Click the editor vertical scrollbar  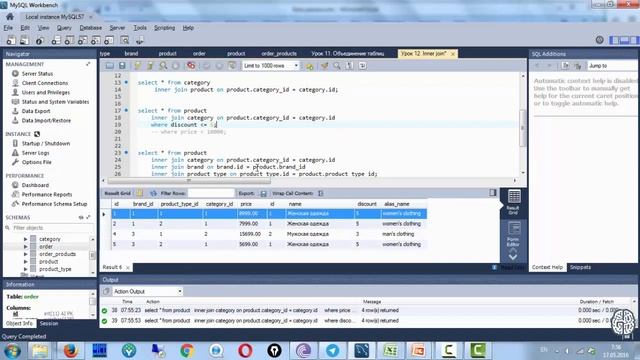(x=522, y=124)
